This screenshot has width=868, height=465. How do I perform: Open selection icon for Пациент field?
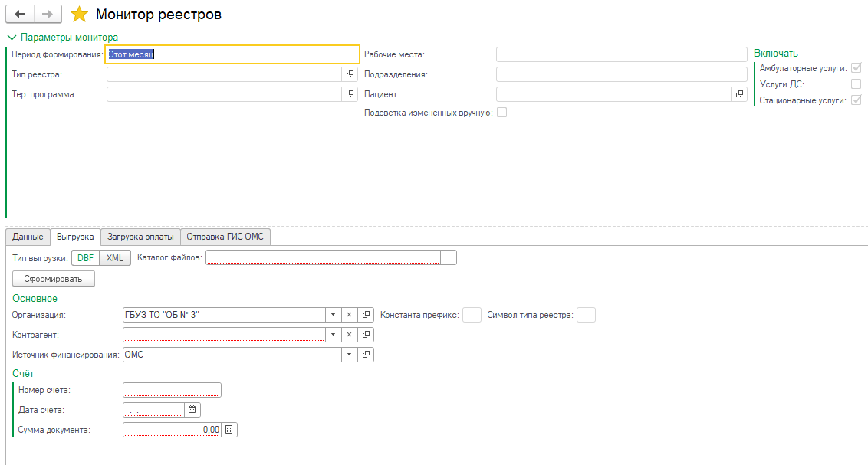(x=739, y=94)
